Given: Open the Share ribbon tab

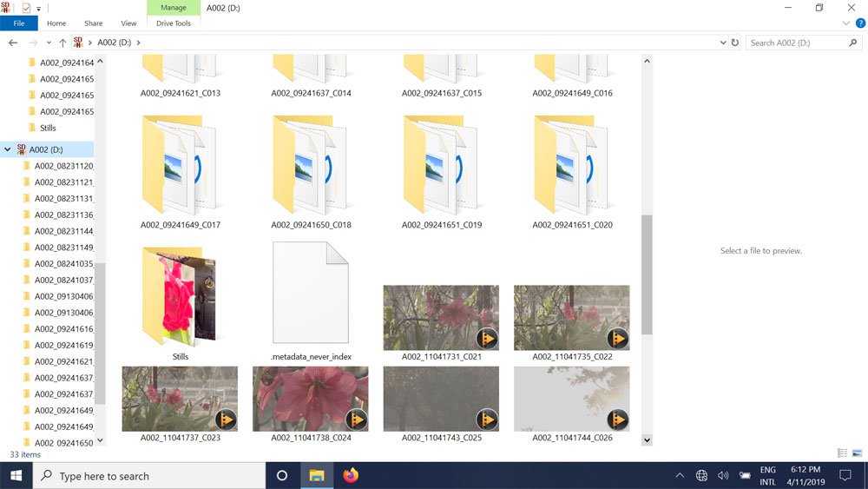Looking at the screenshot, I should point(93,23).
